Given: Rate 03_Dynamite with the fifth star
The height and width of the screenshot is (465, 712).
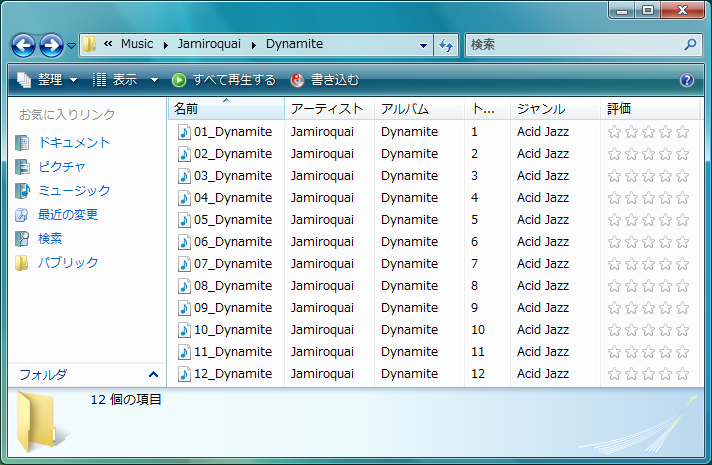Looking at the screenshot, I should tap(682, 176).
